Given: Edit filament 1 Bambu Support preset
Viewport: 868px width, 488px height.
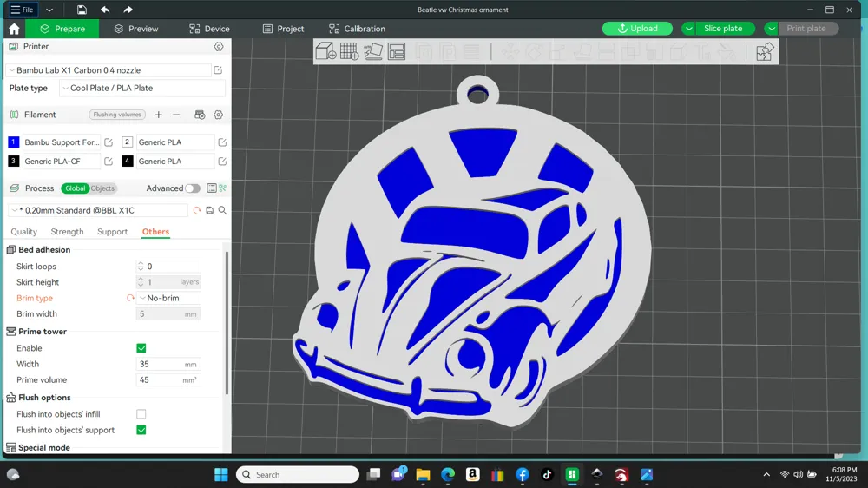Looking at the screenshot, I should pos(108,142).
